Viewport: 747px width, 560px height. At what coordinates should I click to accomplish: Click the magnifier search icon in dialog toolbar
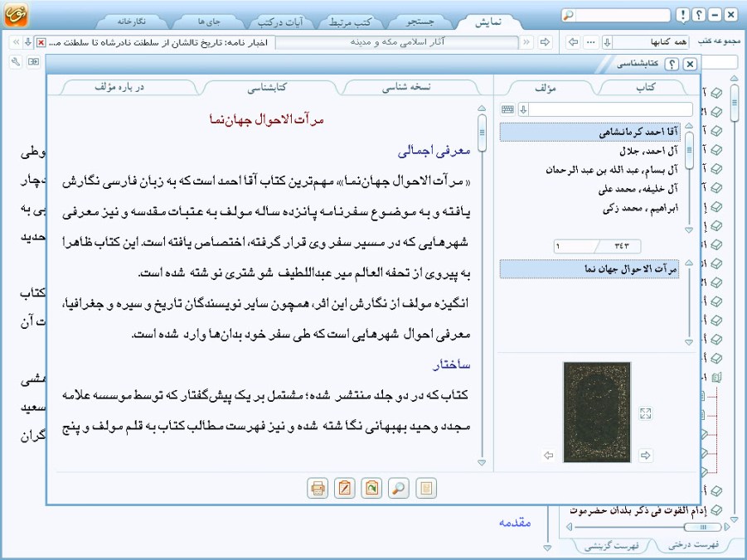point(399,489)
